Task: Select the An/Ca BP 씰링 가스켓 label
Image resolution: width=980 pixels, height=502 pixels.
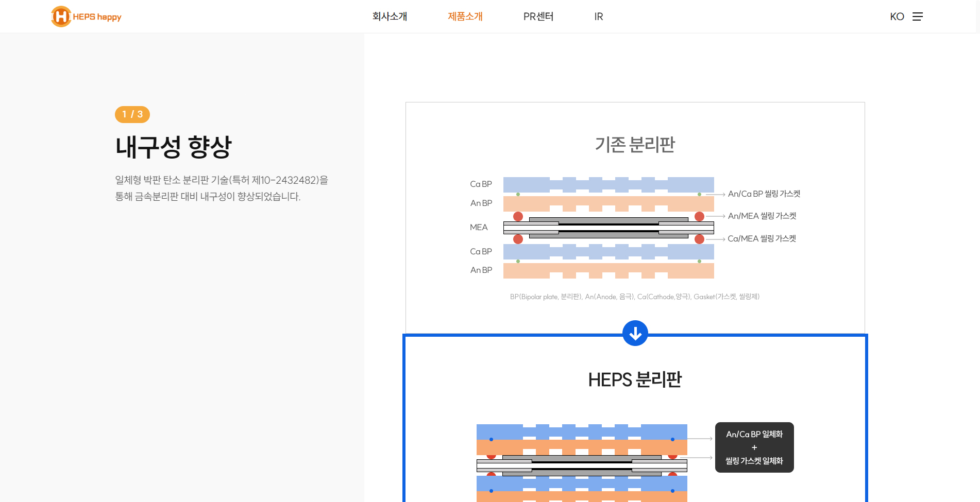Action: click(764, 194)
